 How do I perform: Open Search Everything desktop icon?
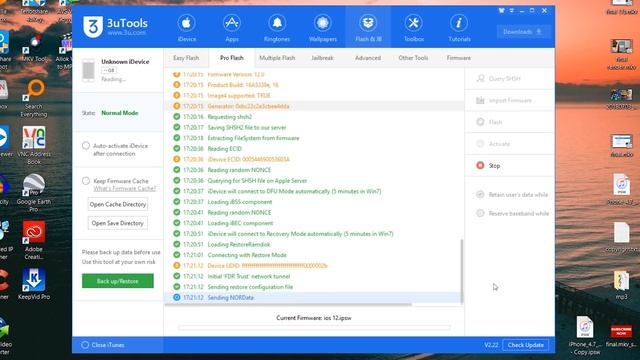[x=34, y=98]
